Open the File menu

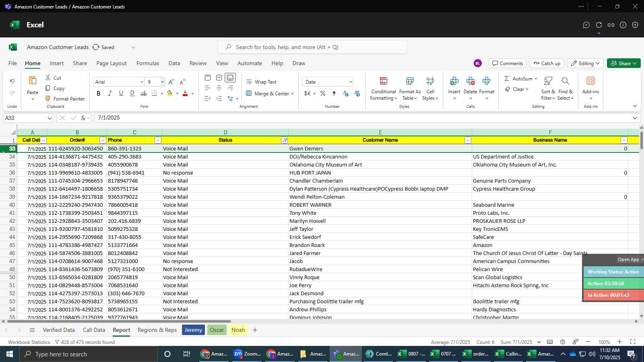pos(13,63)
